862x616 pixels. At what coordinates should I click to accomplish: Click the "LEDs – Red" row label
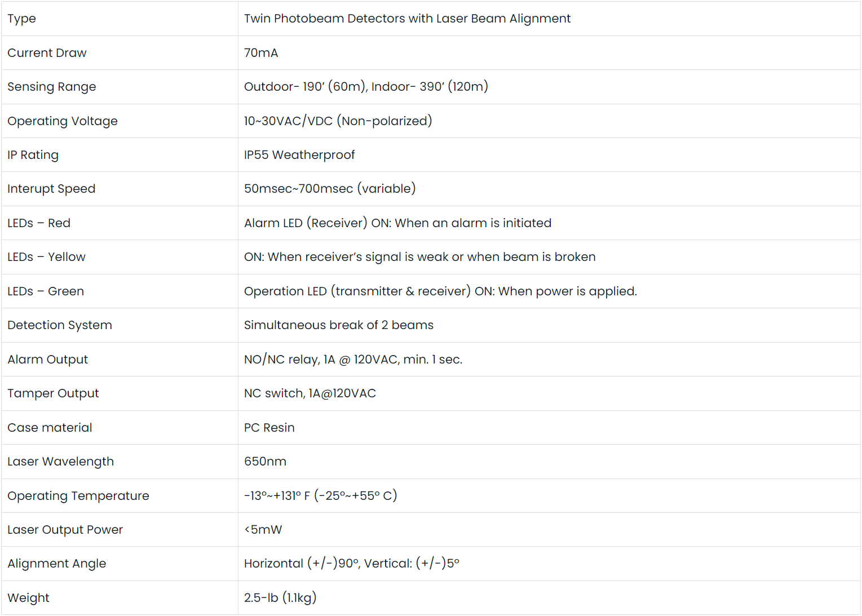point(39,223)
